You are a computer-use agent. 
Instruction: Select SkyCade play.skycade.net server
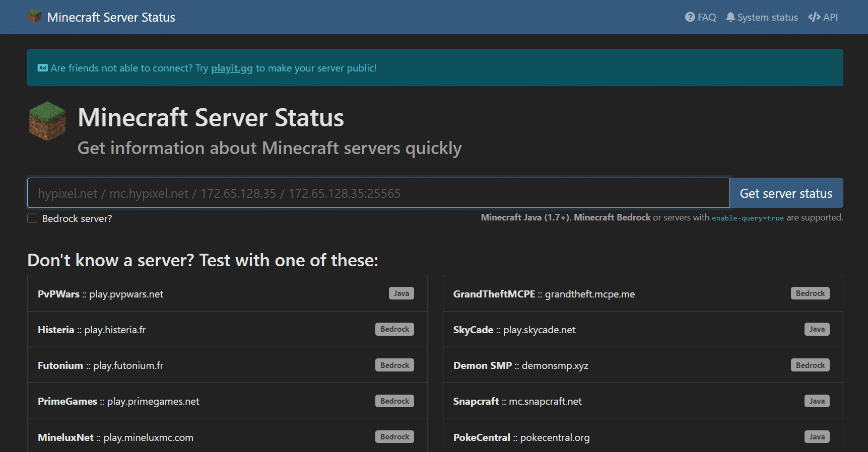pyautogui.click(x=643, y=329)
